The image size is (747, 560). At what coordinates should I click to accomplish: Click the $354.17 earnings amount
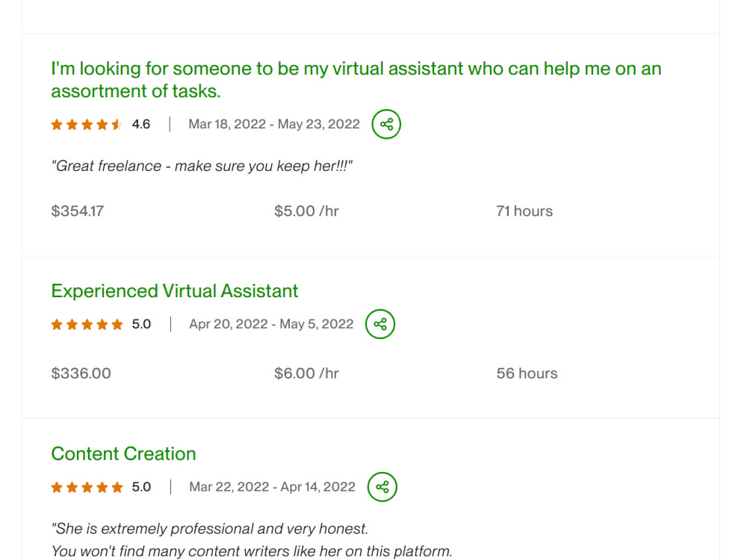coord(77,211)
